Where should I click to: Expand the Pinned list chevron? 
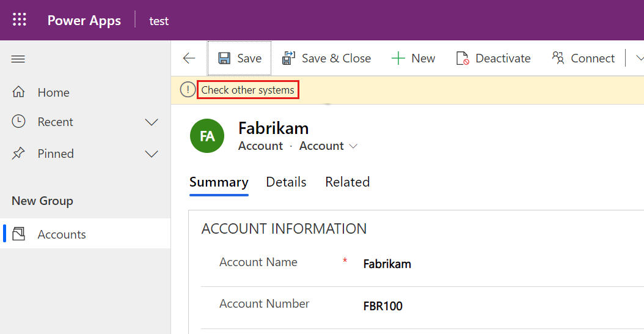pyautogui.click(x=151, y=154)
